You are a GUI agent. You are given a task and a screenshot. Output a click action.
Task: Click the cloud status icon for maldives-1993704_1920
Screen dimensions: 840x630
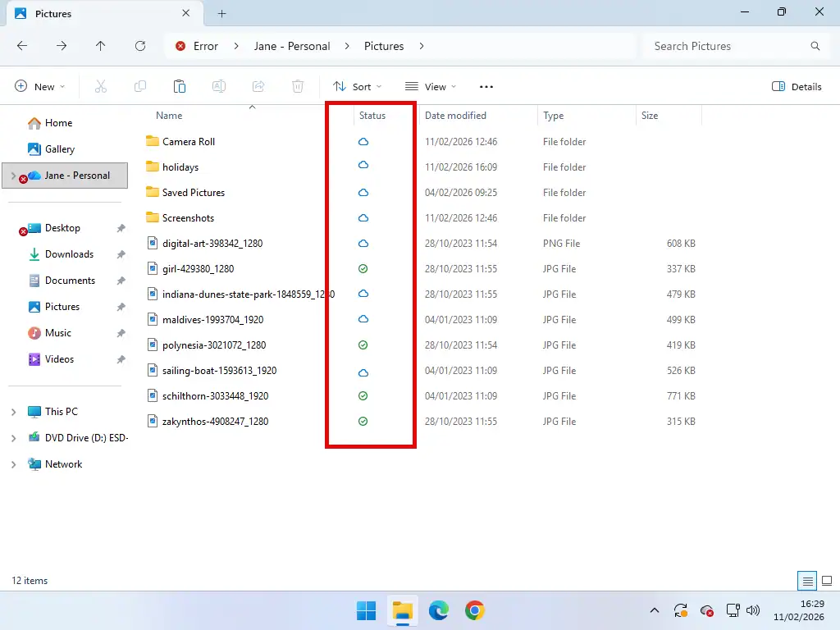(363, 319)
